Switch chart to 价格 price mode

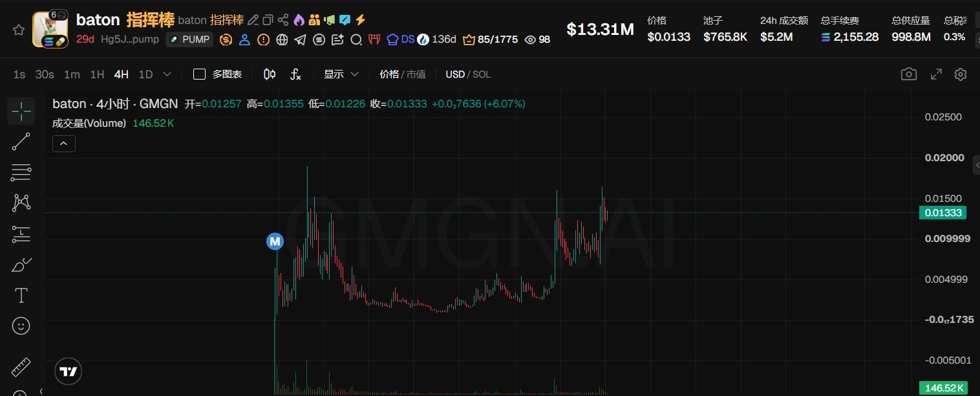pos(389,74)
